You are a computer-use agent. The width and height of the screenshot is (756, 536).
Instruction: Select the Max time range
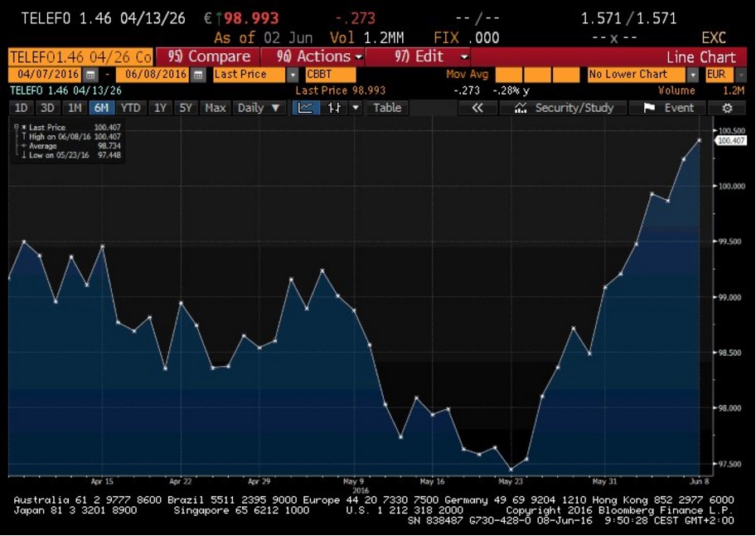click(215, 108)
